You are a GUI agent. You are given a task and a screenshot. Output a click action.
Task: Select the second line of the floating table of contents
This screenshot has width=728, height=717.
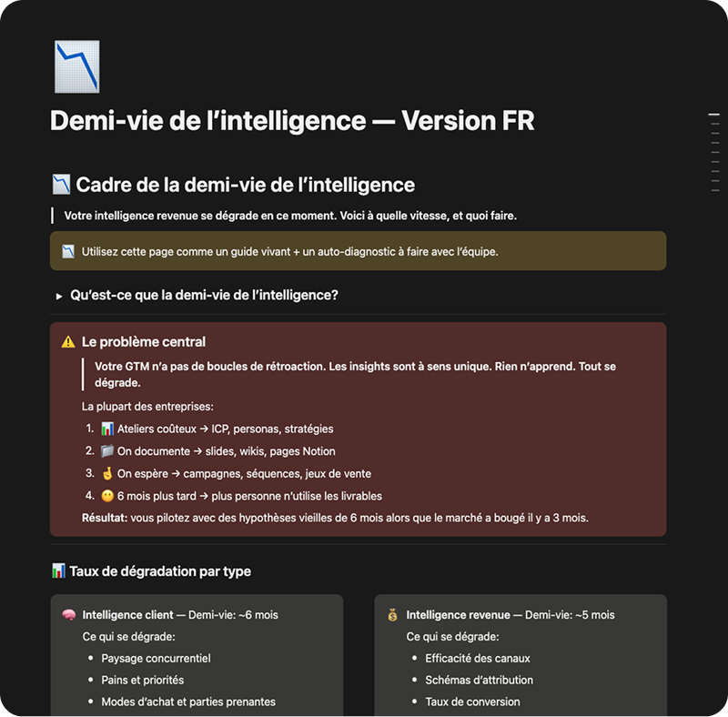pyautogui.click(x=715, y=124)
